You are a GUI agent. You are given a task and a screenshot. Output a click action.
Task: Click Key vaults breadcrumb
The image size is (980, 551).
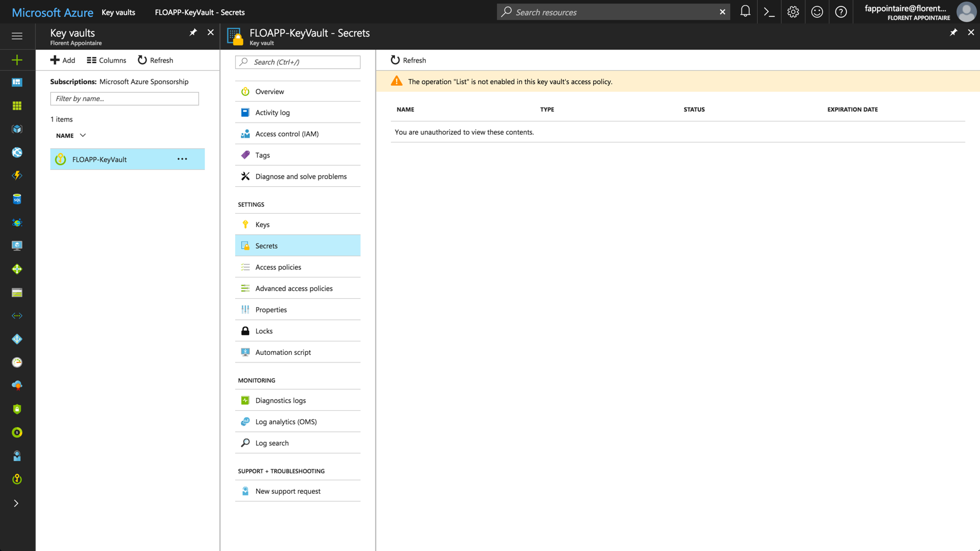pos(118,12)
